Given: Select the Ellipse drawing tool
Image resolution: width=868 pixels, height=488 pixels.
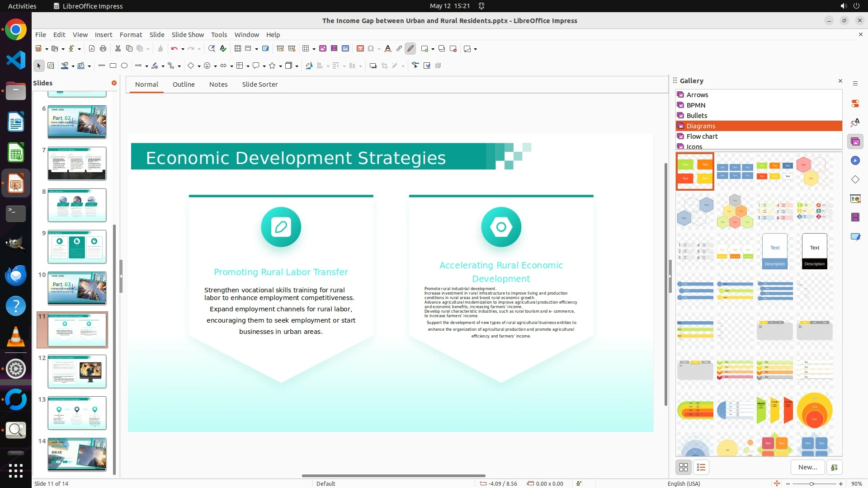Looking at the screenshot, I should (124, 66).
